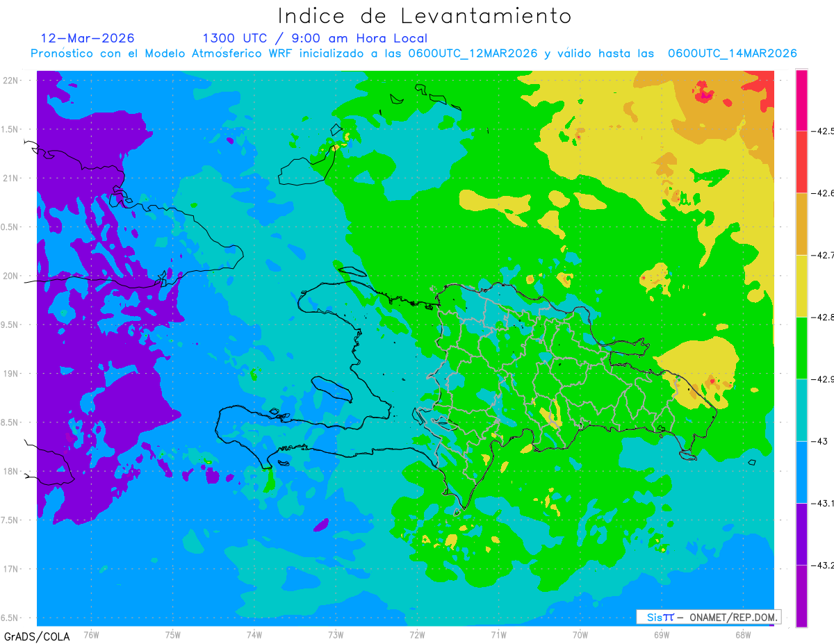Click the legend value "-43.1"
Image resolution: width=834 pixels, height=644 pixels.
[x=823, y=503]
